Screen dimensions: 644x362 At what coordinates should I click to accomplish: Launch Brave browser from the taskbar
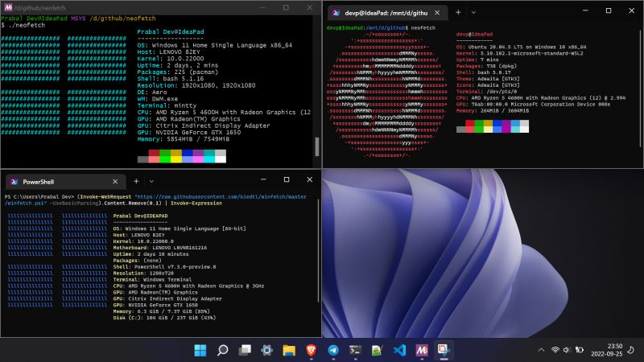(x=312, y=350)
